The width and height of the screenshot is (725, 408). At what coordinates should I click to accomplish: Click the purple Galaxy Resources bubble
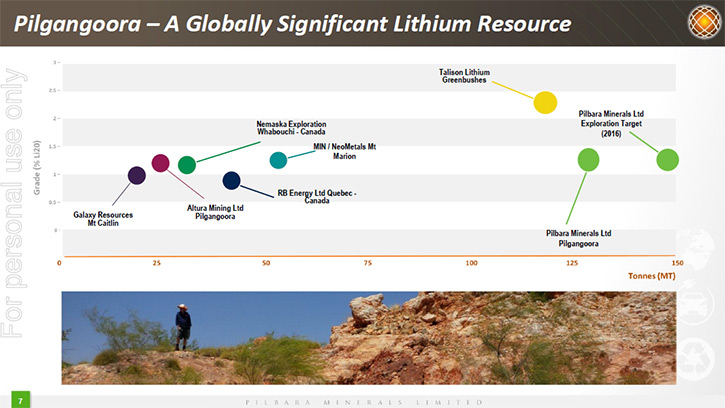137,176
